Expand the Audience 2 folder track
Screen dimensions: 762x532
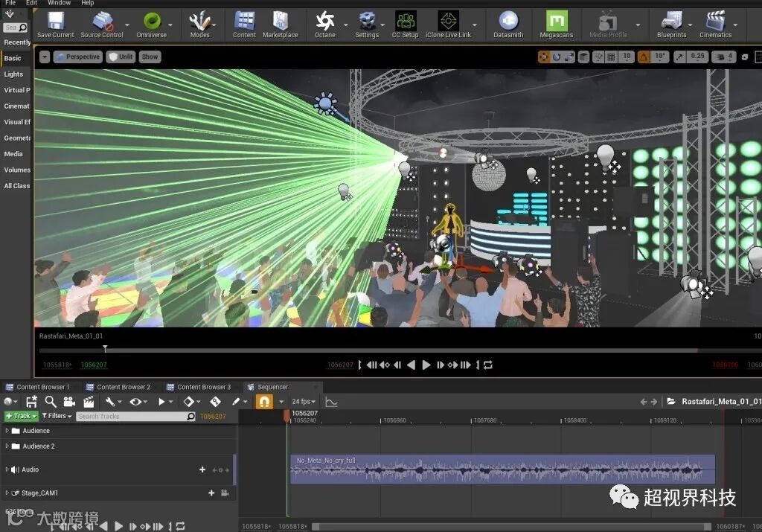pos(7,446)
